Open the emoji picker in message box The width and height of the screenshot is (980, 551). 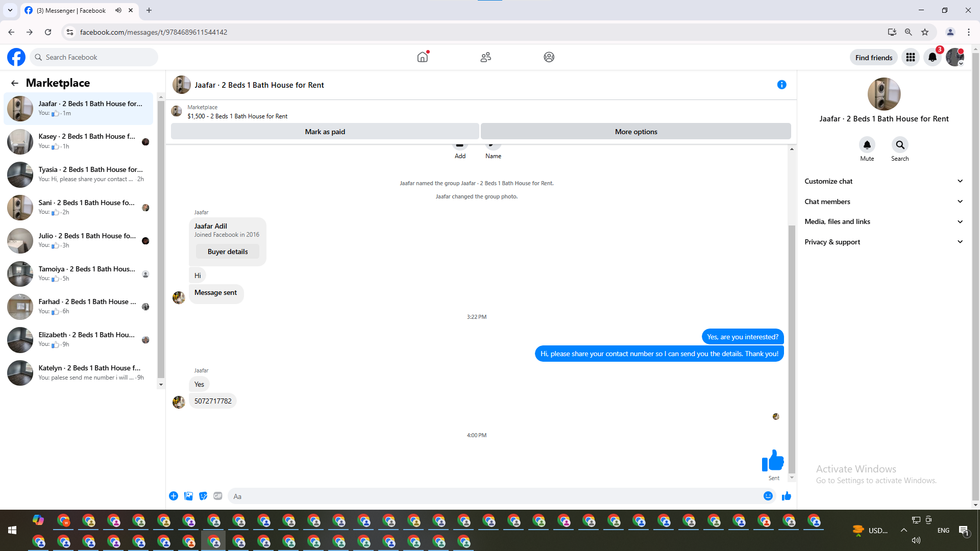click(x=768, y=496)
